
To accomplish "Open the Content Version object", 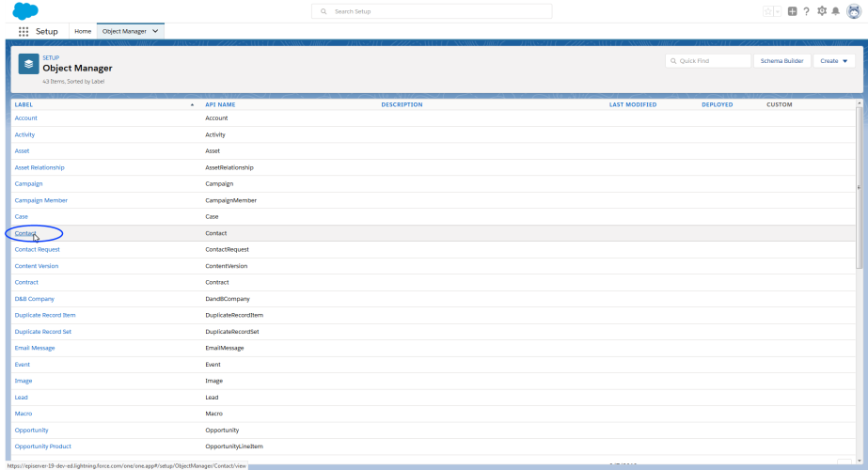I will click(37, 266).
